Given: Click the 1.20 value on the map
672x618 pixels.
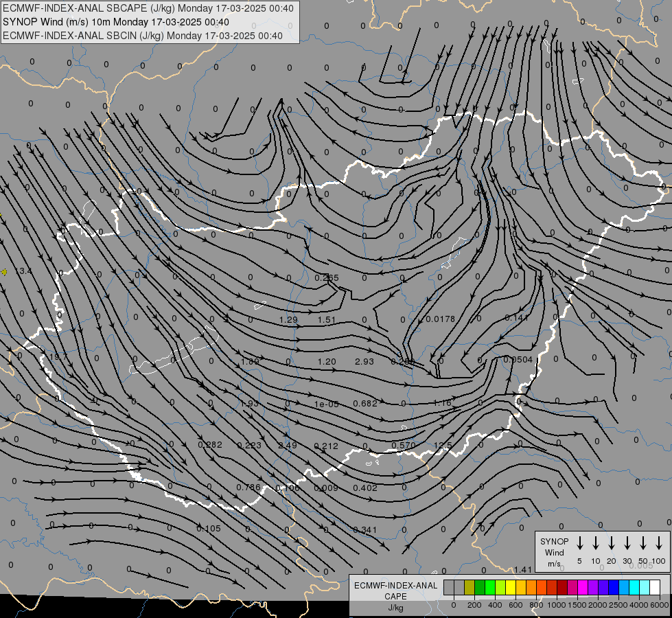Looking at the screenshot, I should tap(327, 362).
